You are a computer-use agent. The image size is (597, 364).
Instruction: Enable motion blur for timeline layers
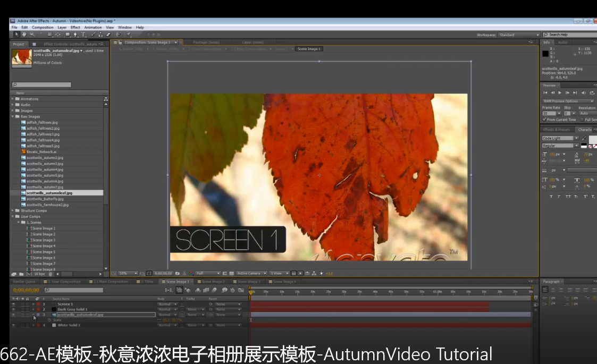coord(214,290)
